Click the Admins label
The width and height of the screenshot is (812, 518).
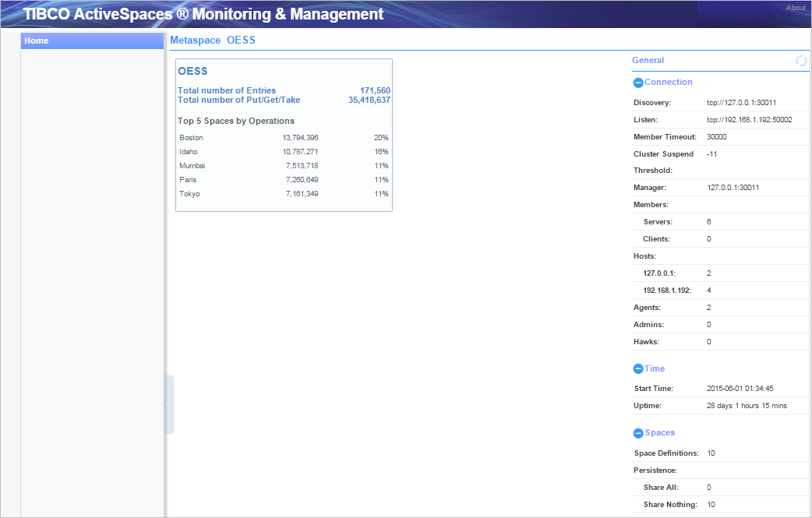649,325
